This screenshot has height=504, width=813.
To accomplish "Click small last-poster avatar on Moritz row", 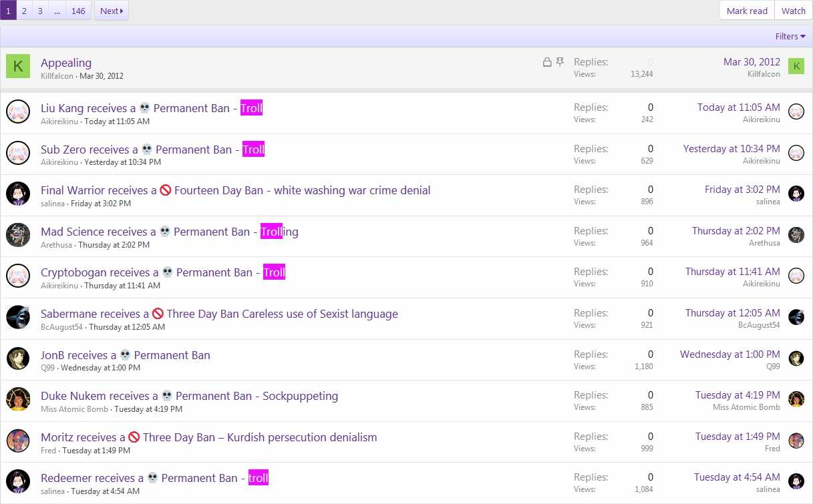I will coord(796,441).
